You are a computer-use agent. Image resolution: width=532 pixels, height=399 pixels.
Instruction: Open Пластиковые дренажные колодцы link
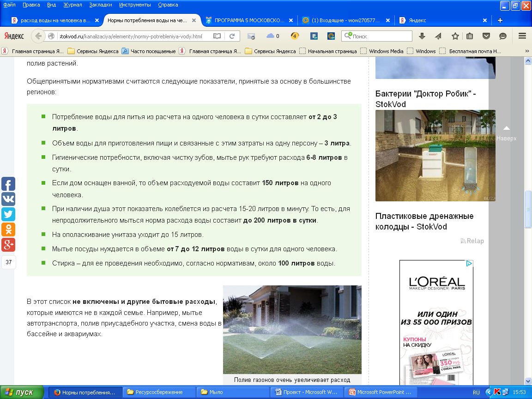[x=424, y=222]
